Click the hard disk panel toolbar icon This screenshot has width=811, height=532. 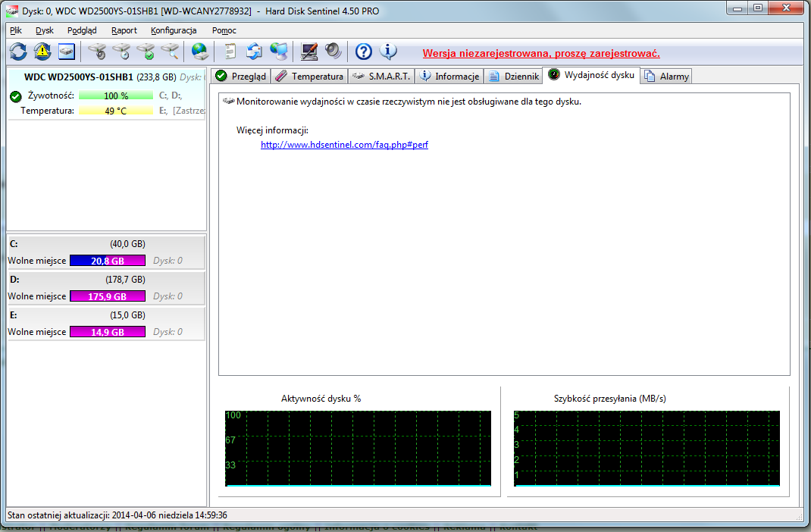tap(67, 52)
